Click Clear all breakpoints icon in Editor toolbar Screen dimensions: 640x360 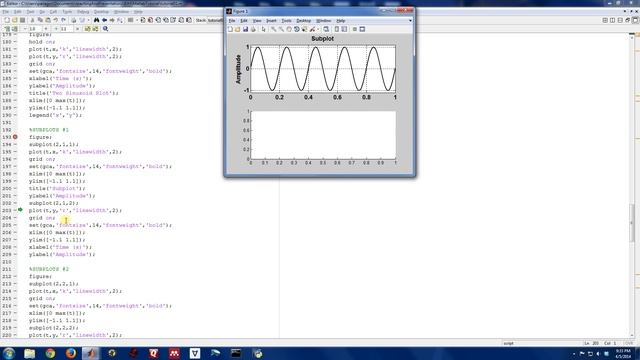pos(150,20)
